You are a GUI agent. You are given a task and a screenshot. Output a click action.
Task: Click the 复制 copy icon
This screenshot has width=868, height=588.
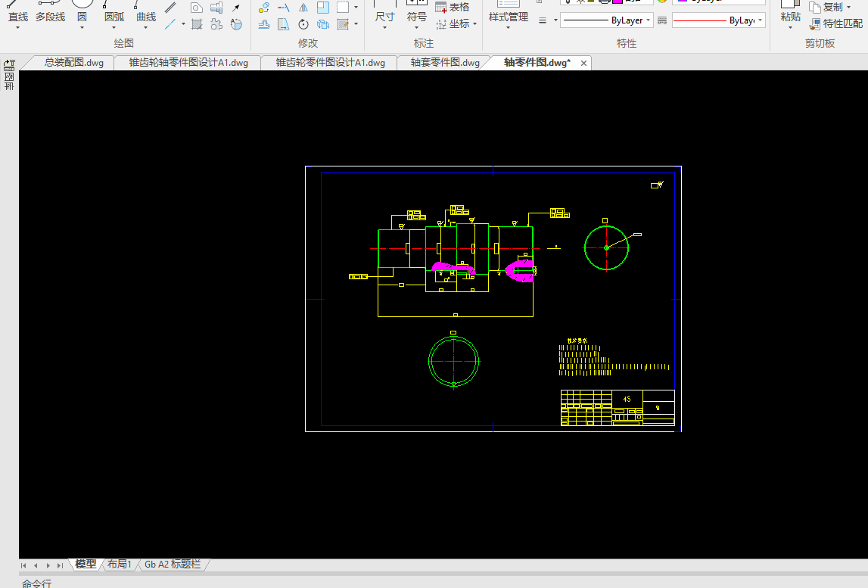815,7
